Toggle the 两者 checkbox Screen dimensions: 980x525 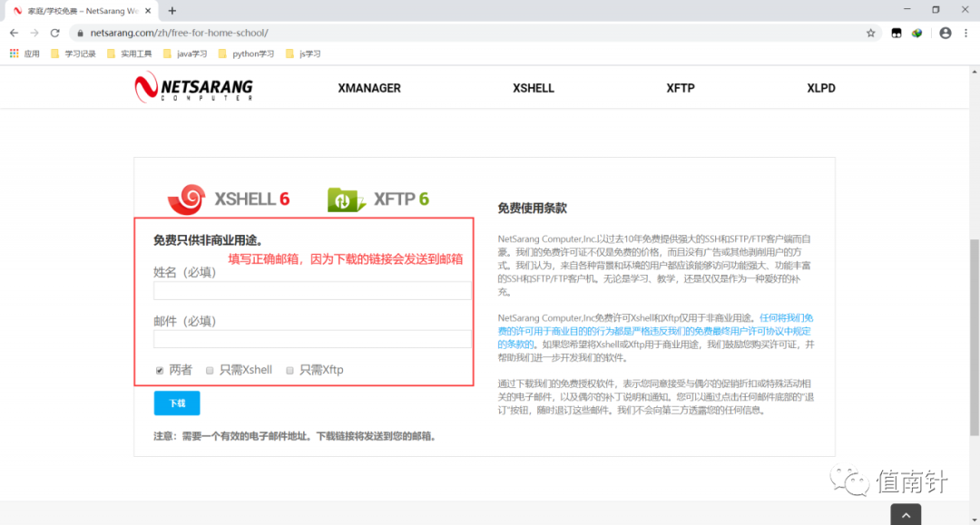160,370
